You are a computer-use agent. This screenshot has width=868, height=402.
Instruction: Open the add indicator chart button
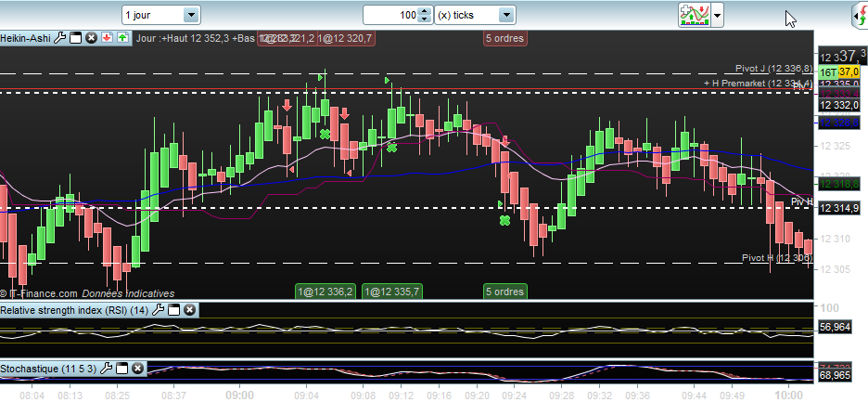pos(695,15)
